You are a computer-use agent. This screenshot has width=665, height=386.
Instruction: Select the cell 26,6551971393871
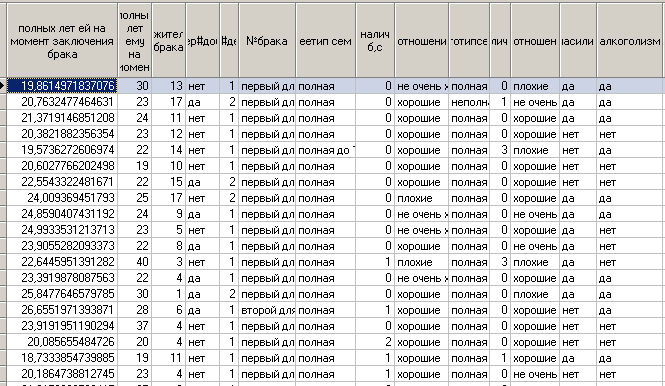pos(62,310)
